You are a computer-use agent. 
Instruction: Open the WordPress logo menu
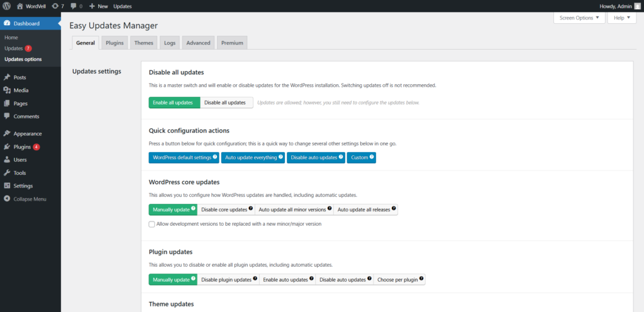click(x=6, y=6)
